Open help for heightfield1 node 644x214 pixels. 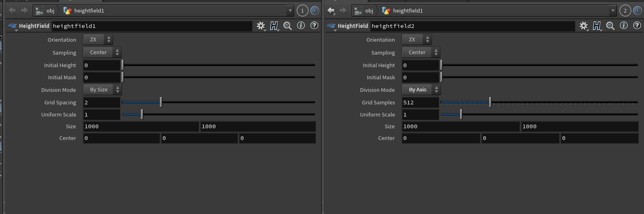[x=314, y=25]
